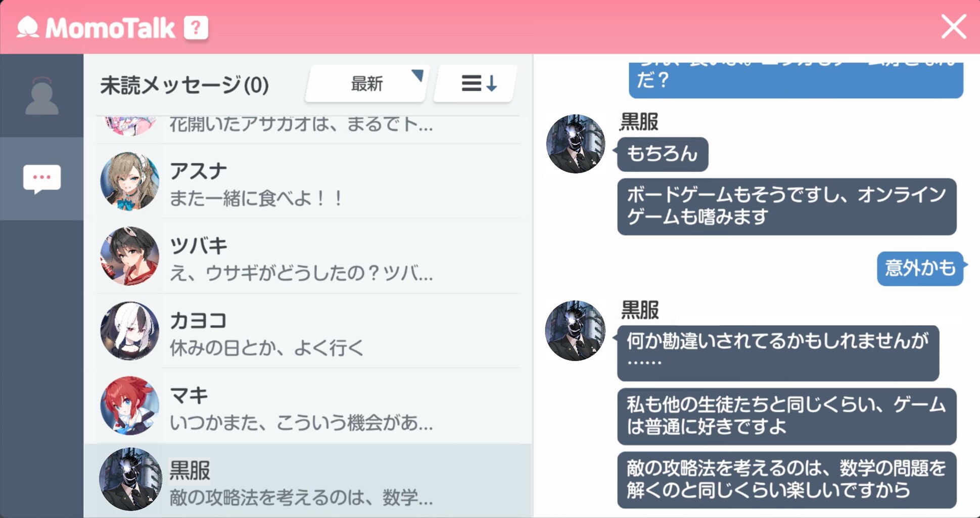This screenshot has height=518, width=980.
Task: Click 黒服's avatar beside 何か勘違い message
Action: [x=575, y=331]
